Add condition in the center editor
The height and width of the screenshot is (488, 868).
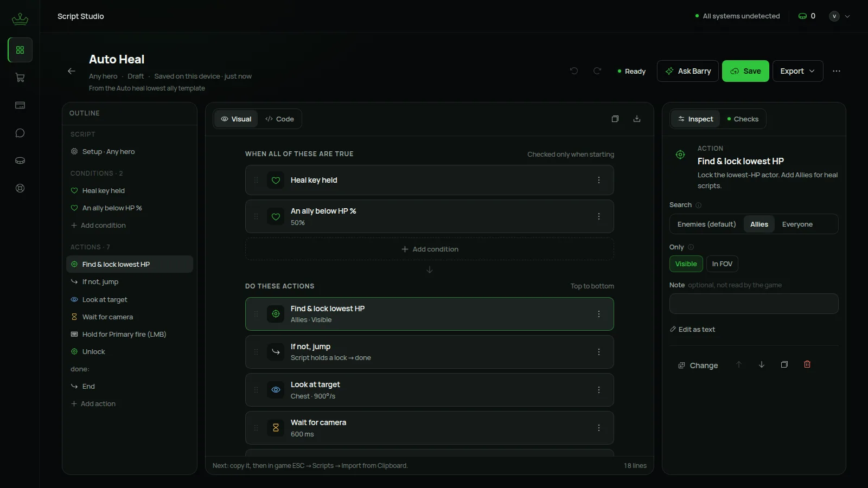click(x=430, y=249)
